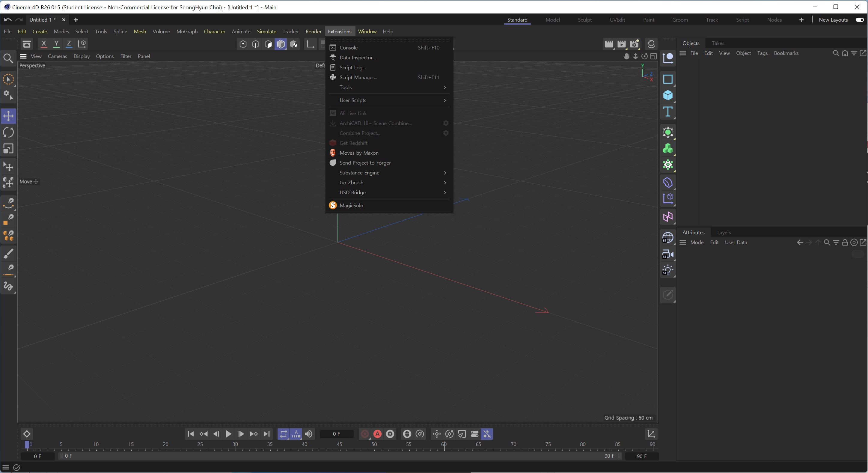Switch to the Takes tab
868x473 pixels.
pos(718,43)
